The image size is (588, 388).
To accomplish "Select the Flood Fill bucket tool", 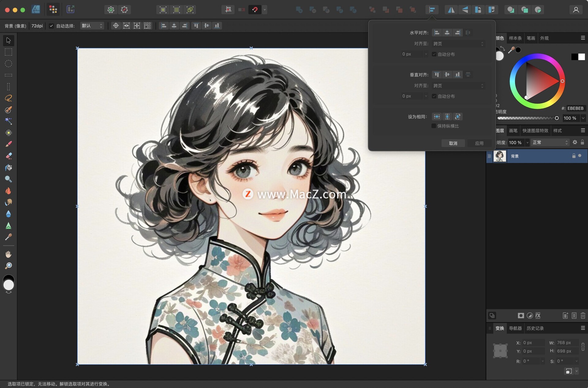I will point(8,167).
